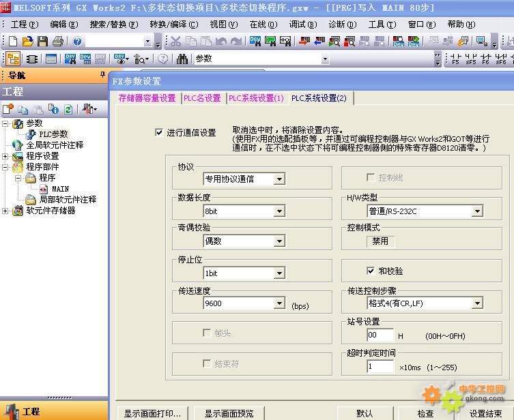Uncheck 进行通信设置 checkbox
Screen dimensions: 514x420
pyautogui.click(x=159, y=132)
